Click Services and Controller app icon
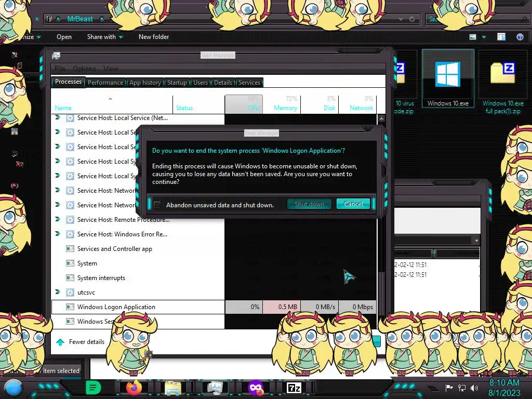Viewport: 532px width, 399px height. [70, 249]
